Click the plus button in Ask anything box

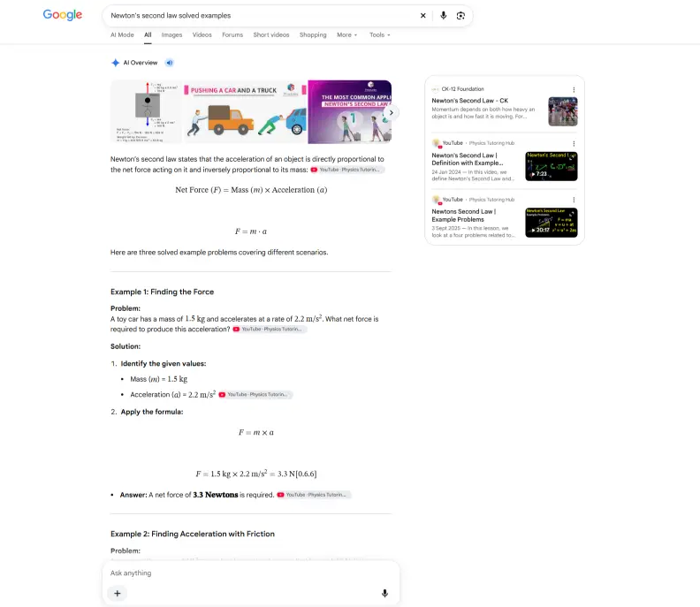117,594
